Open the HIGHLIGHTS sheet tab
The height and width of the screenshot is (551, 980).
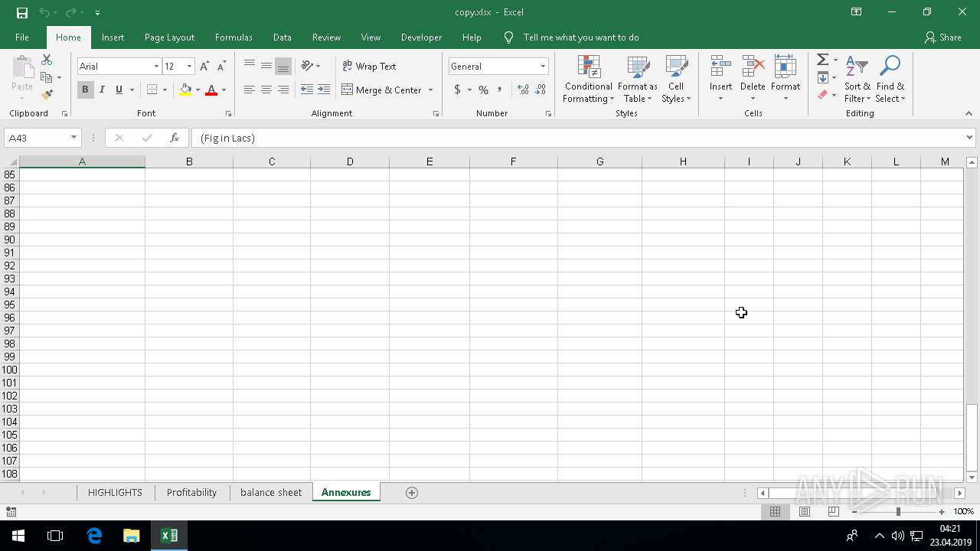[115, 493]
